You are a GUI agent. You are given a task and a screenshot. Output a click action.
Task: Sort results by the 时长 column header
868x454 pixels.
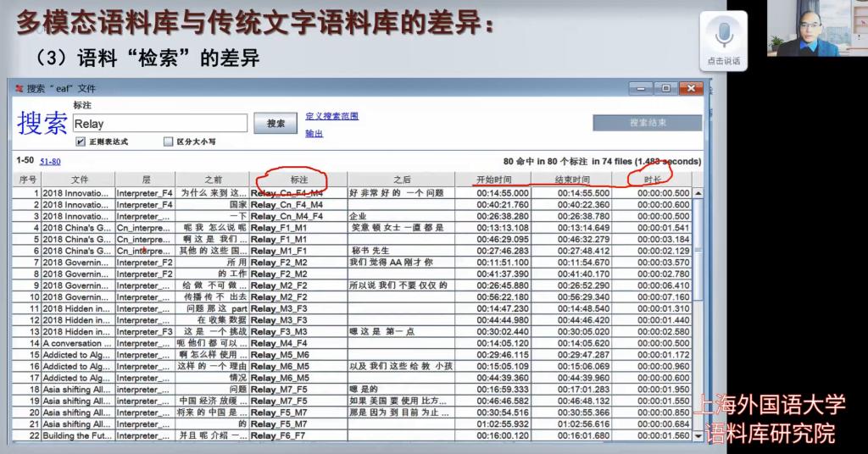pyautogui.click(x=652, y=180)
